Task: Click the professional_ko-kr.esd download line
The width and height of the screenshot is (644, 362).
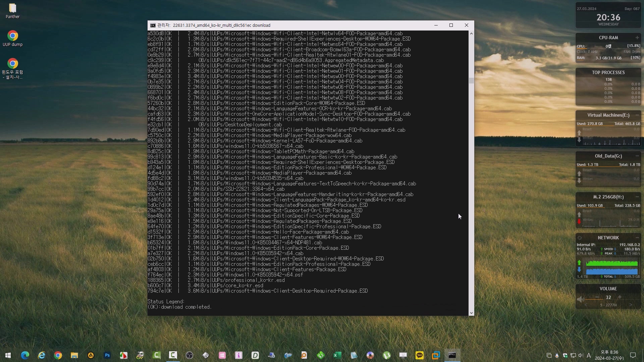Action: click(x=216, y=280)
